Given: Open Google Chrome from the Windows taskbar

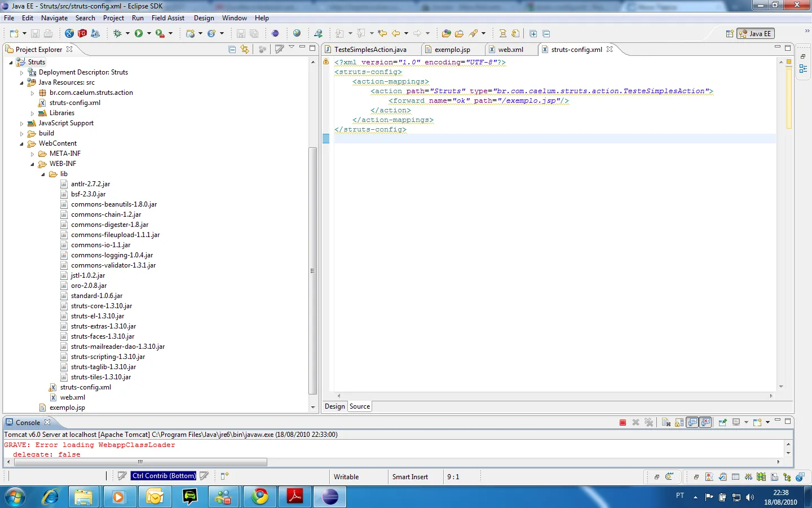Looking at the screenshot, I should point(260,497).
